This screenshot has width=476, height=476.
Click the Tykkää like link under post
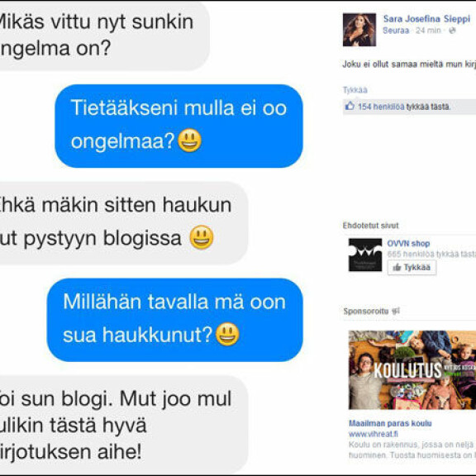pyautogui.click(x=355, y=90)
